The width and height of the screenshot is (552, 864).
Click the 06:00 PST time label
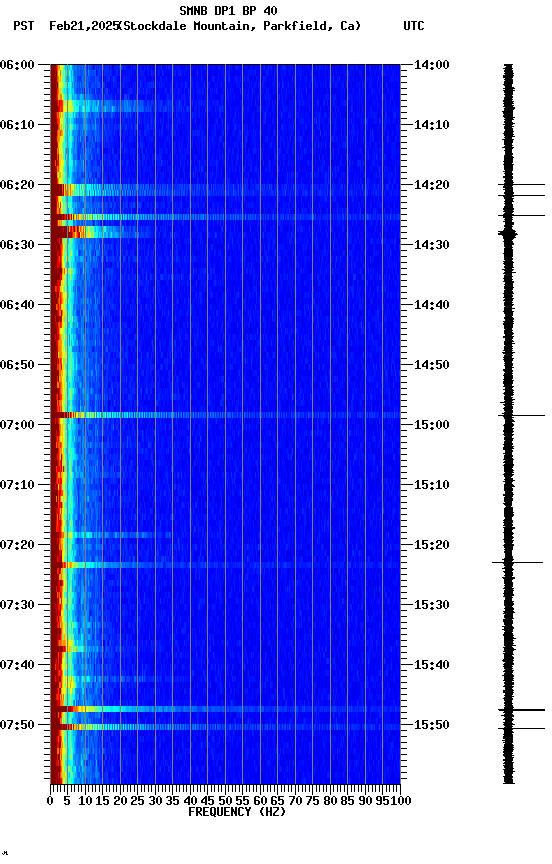(17, 65)
